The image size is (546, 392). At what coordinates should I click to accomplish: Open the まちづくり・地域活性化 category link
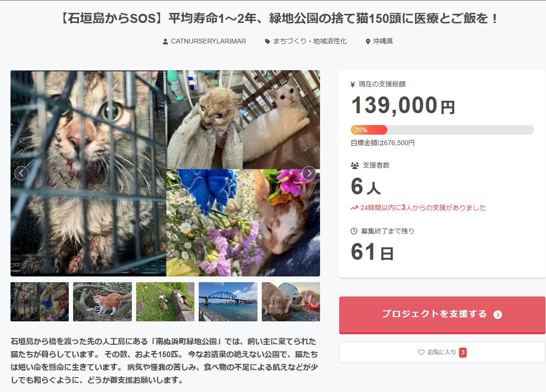coord(310,42)
